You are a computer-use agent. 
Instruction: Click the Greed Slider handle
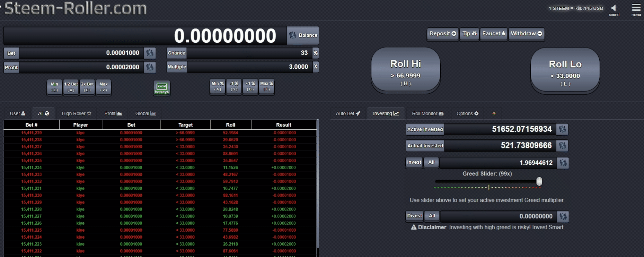[539, 181]
